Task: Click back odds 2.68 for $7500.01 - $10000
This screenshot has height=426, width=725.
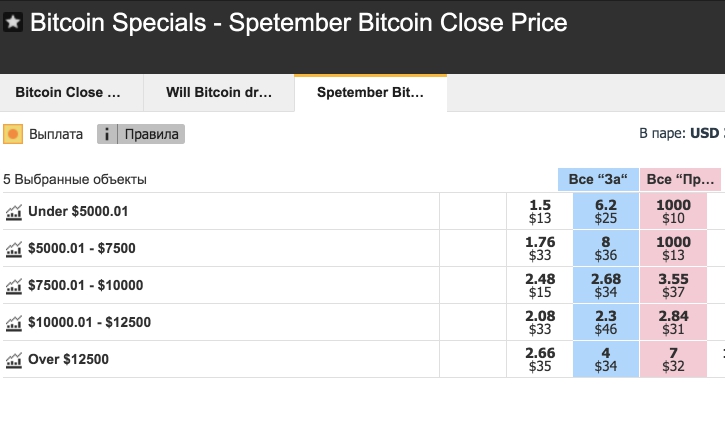Action: pos(606,285)
